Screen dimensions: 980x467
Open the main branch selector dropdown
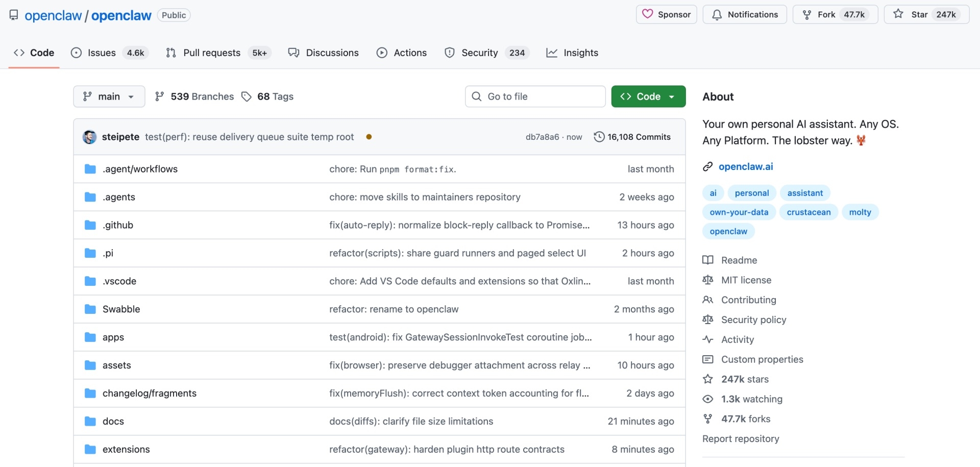coord(108,96)
